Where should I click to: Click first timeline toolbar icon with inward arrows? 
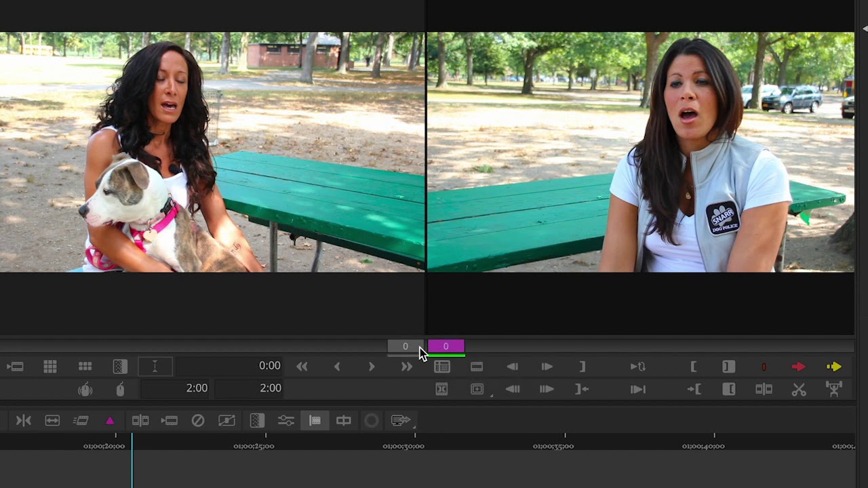pyautogui.click(x=24, y=421)
